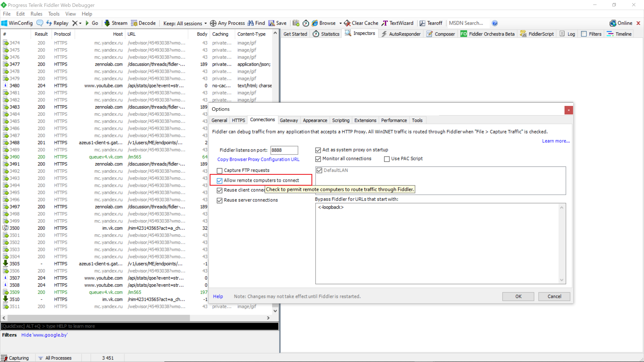This screenshot has height=362, width=644.
Task: Open the Browse dropdown arrow
Action: click(x=340, y=23)
